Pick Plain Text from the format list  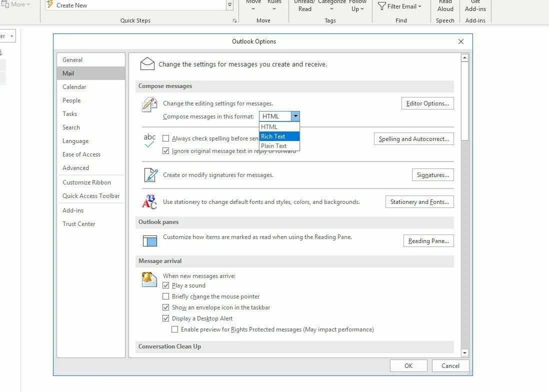click(279, 146)
